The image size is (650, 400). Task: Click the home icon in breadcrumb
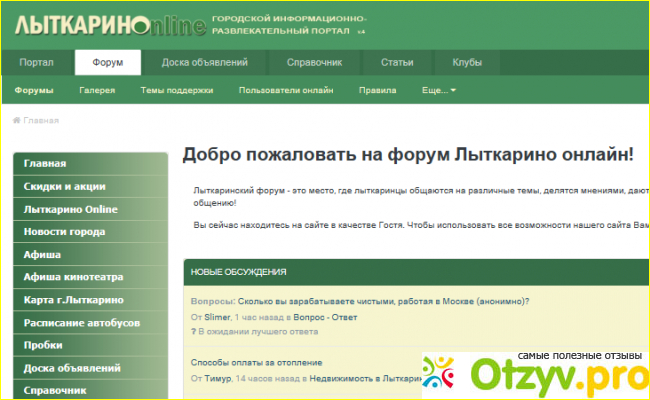pyautogui.click(x=17, y=120)
